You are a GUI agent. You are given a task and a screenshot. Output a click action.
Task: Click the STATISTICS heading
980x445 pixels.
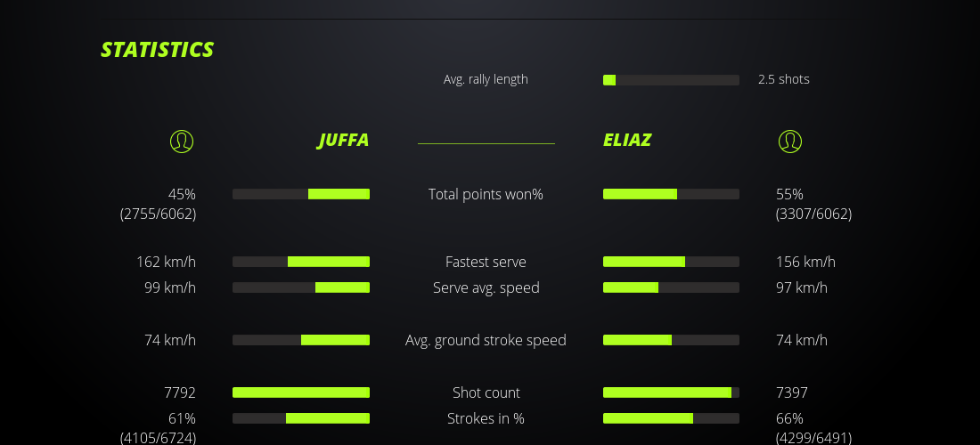[x=158, y=50]
